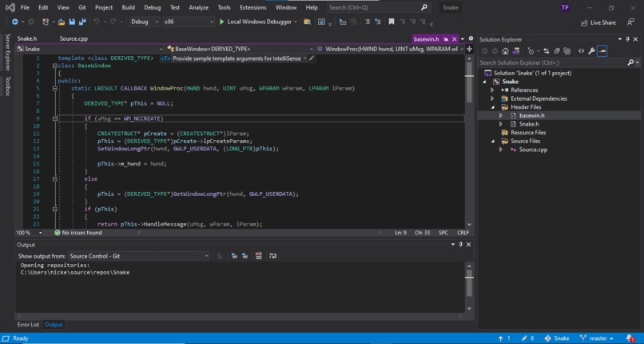Expand the References node
Image resolution: width=644 pixels, height=344 pixels.
pos(492,90)
